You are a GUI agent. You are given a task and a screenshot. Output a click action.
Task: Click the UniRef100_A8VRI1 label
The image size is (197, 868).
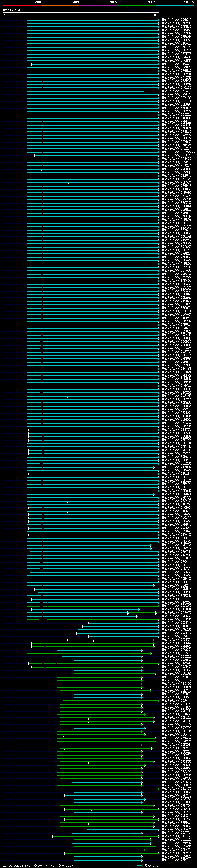(176, 162)
